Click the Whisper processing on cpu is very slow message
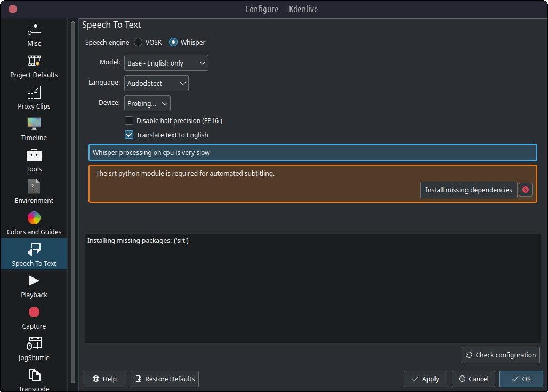The image size is (548, 392). (313, 152)
